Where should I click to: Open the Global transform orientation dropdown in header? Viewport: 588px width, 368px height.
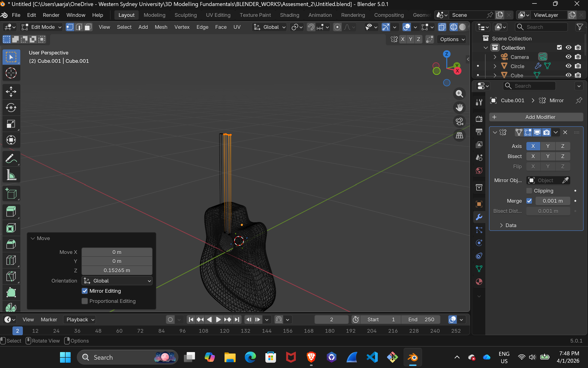point(269,27)
